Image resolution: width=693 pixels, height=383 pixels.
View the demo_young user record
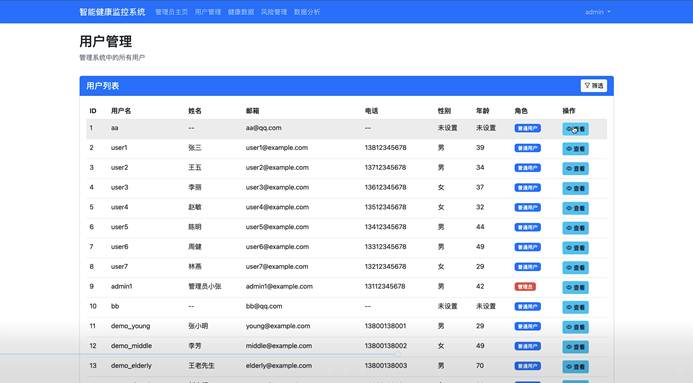coord(575,327)
